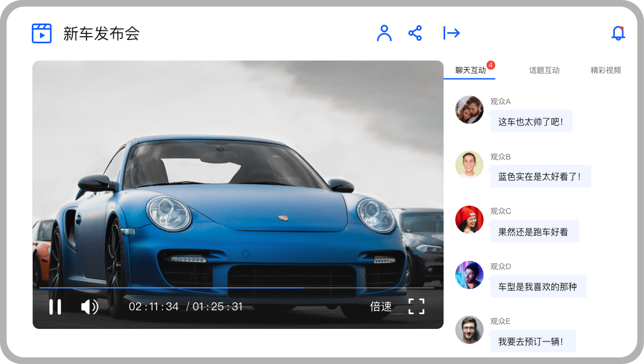Viewport: 644px width, 364px height.
Task: Click 观众D's avatar
Action: coord(469,275)
